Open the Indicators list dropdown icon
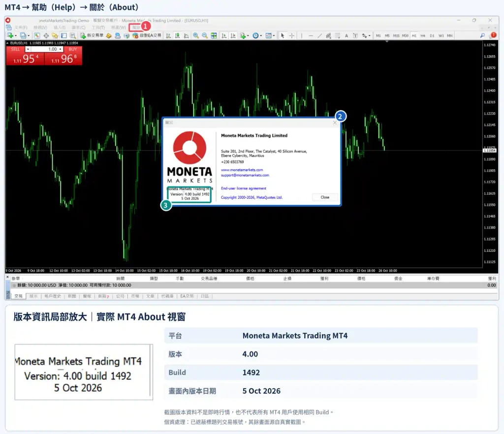504x434 pixels. pos(244,35)
